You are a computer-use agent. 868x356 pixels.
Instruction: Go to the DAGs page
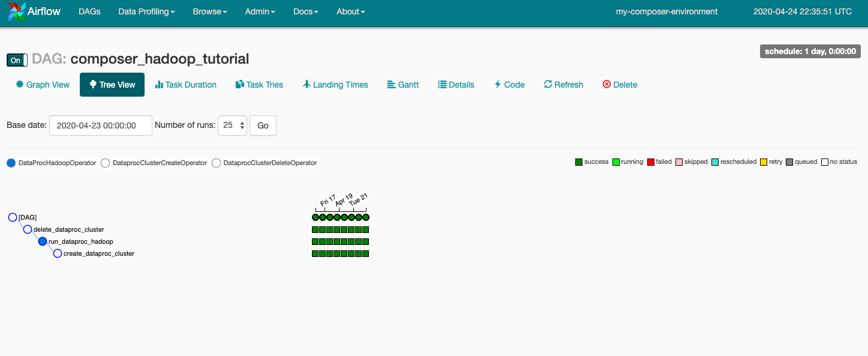click(89, 11)
